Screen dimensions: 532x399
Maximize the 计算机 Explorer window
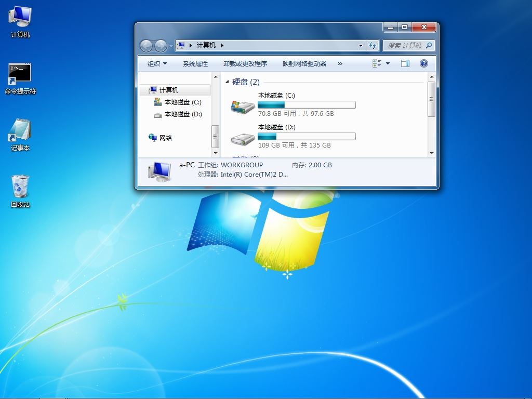tap(405, 27)
